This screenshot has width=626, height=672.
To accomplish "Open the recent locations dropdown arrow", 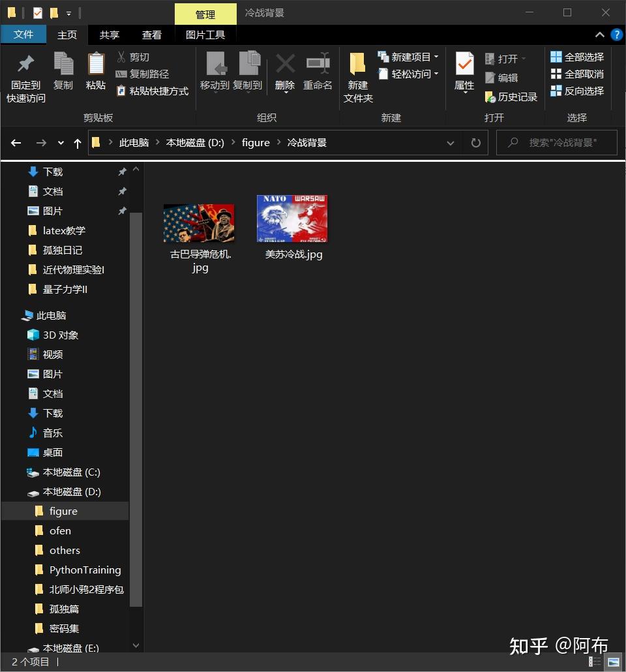I will coord(61,143).
